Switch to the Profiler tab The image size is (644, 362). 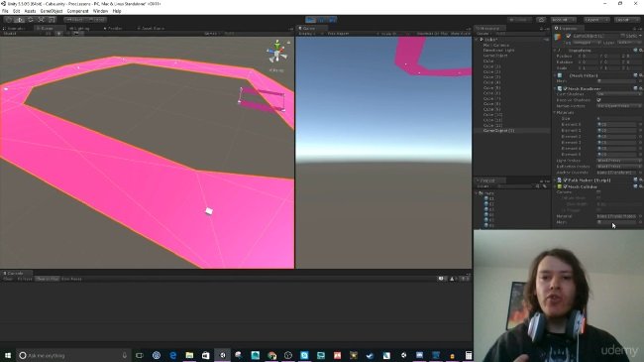pyautogui.click(x=114, y=29)
